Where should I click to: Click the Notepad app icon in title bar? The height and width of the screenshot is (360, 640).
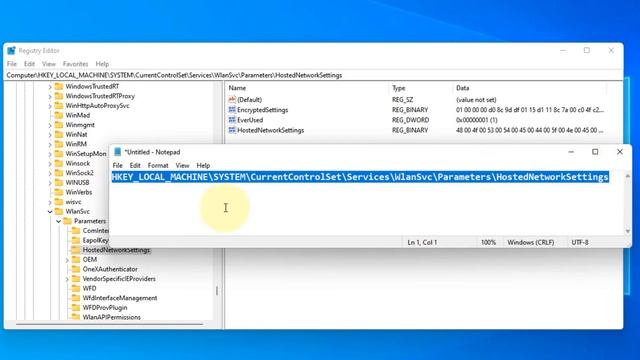(x=118, y=152)
